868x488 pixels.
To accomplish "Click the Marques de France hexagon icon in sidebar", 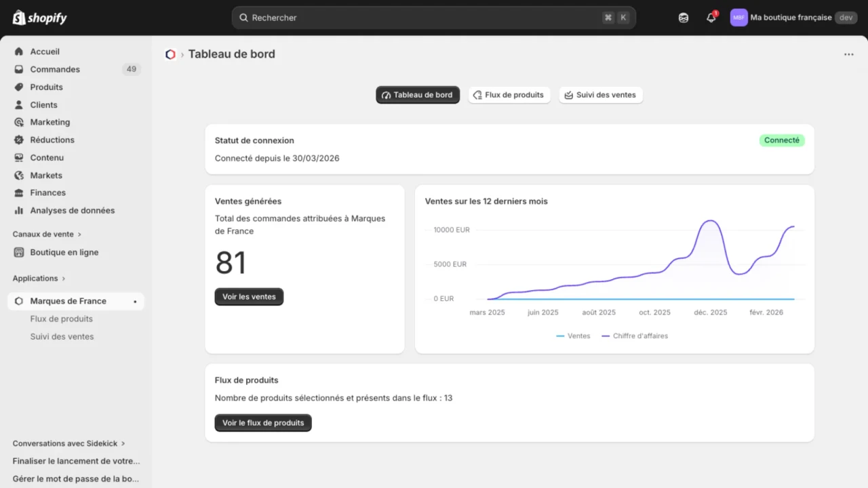I will pyautogui.click(x=19, y=301).
